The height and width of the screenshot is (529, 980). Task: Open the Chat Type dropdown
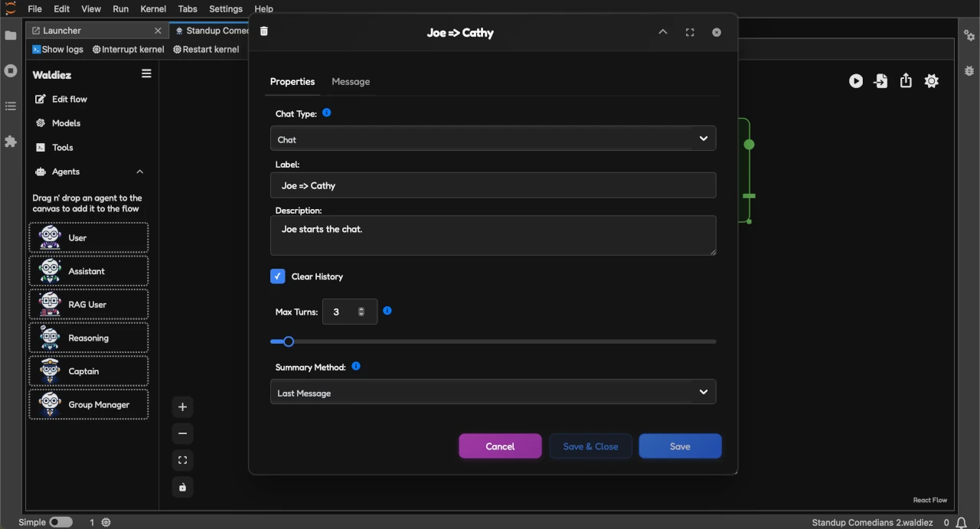[493, 139]
